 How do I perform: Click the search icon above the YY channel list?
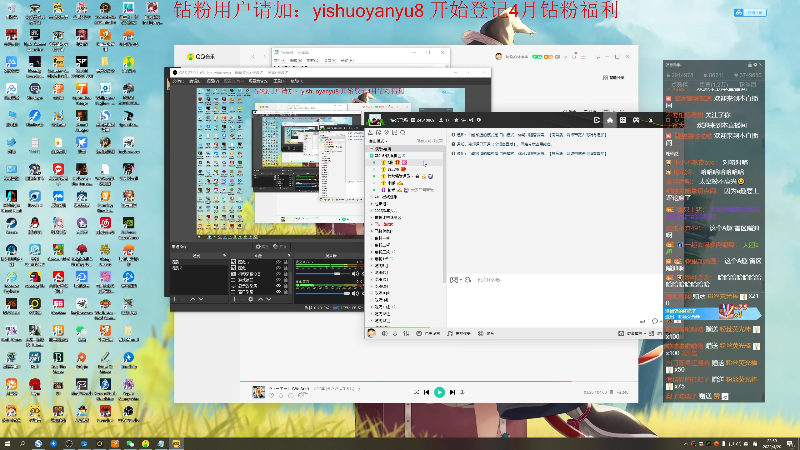click(403, 133)
